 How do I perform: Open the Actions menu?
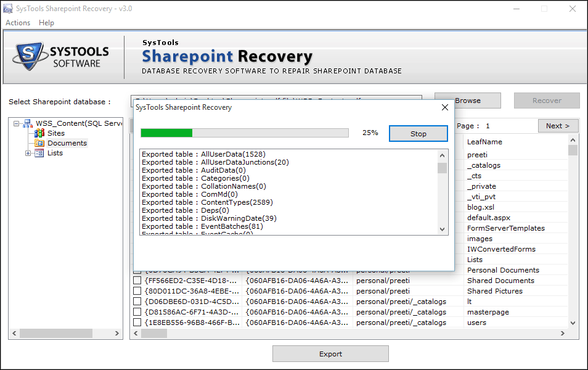18,23
